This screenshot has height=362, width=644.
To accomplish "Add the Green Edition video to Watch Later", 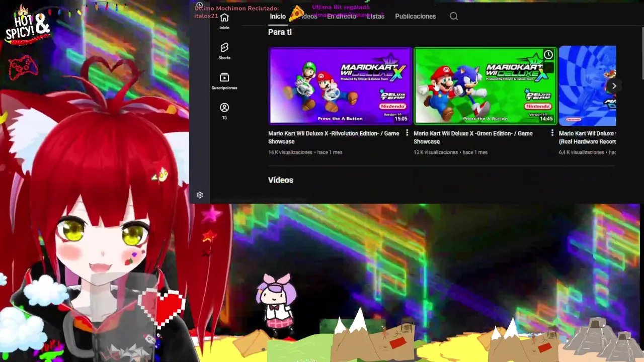I will click(548, 55).
